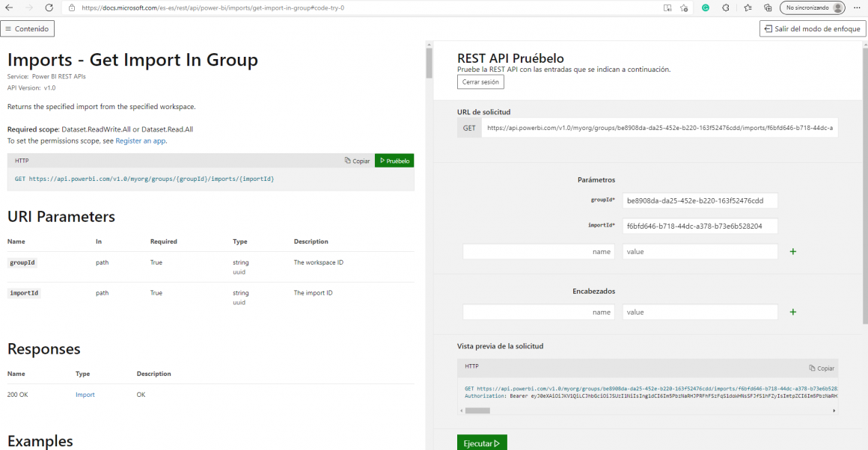This screenshot has height=450, width=868.
Task: Add this page to favorites
Action: click(x=685, y=7)
